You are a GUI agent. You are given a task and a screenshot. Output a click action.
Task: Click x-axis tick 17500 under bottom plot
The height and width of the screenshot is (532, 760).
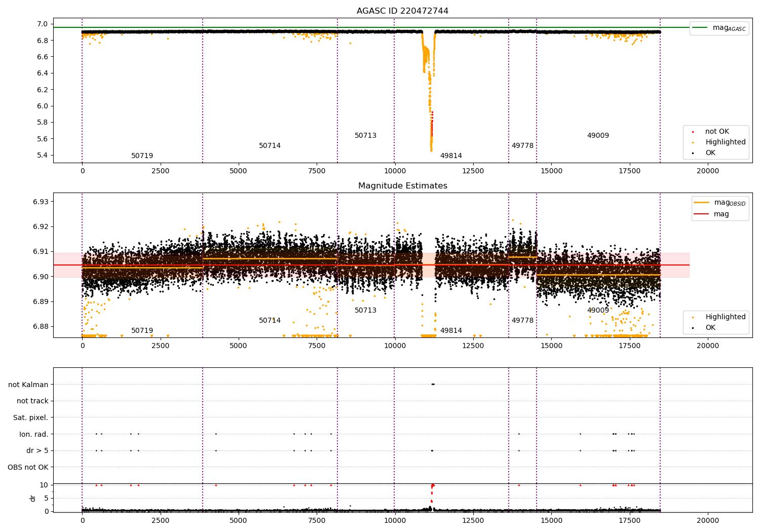pyautogui.click(x=629, y=520)
